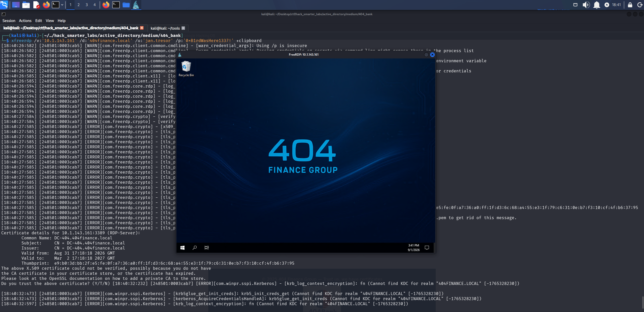The width and height of the screenshot is (644, 312).
Task: Launch the text editor panel icon
Action: click(36, 5)
